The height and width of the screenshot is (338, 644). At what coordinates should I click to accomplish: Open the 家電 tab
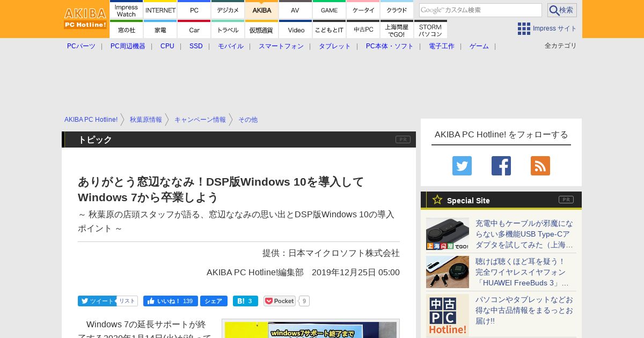point(160,29)
